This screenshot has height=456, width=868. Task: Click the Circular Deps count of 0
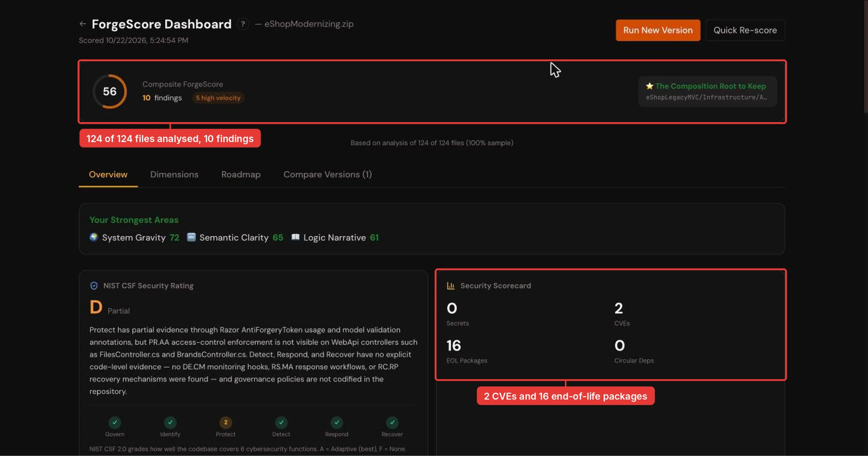620,346
